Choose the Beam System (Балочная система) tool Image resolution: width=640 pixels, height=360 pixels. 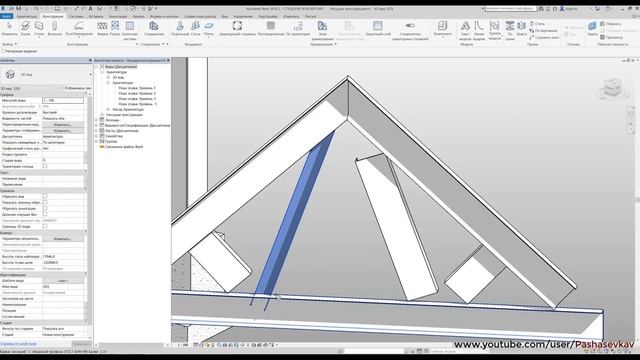[130, 31]
